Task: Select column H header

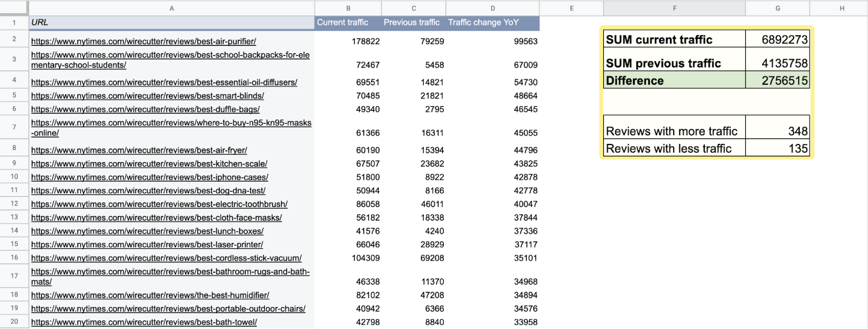Action: pyautogui.click(x=839, y=8)
